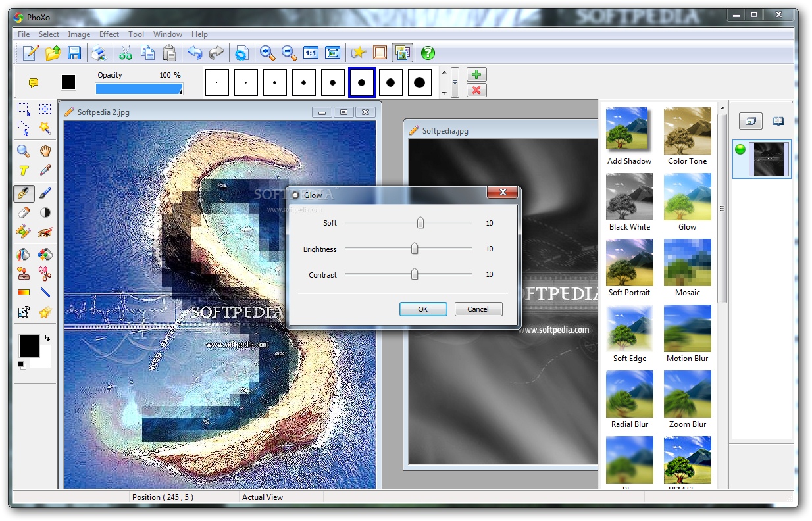
Task: Fit image to window icon
Action: click(x=332, y=53)
